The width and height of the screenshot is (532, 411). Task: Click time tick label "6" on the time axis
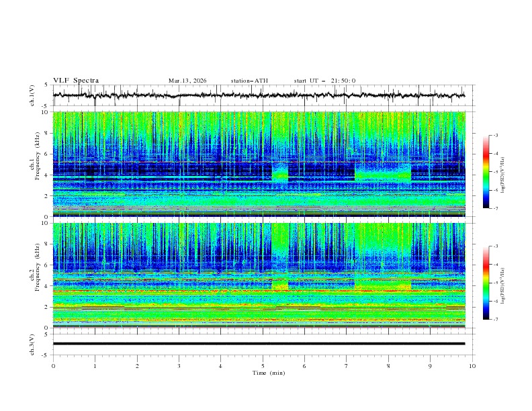[x=304, y=366]
